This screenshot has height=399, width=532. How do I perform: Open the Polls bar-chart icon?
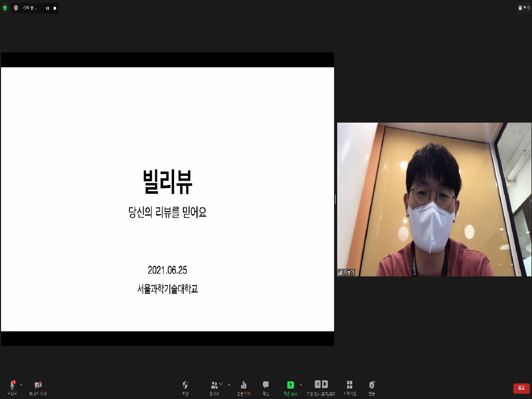click(x=244, y=388)
